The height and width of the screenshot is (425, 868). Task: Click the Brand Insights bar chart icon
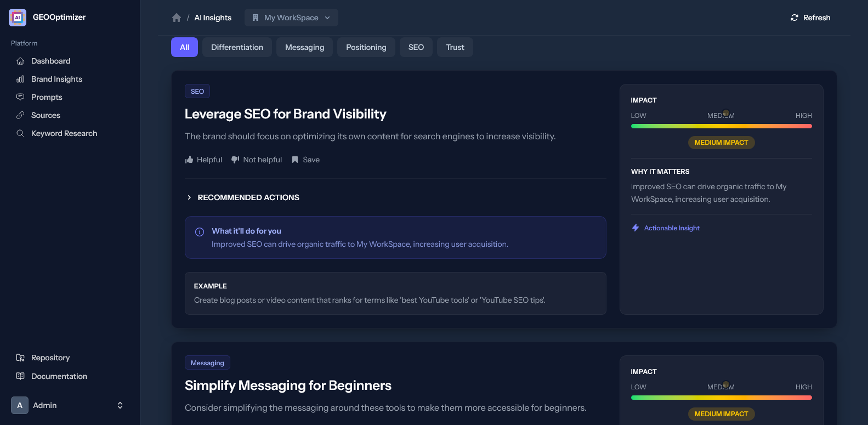(20, 79)
